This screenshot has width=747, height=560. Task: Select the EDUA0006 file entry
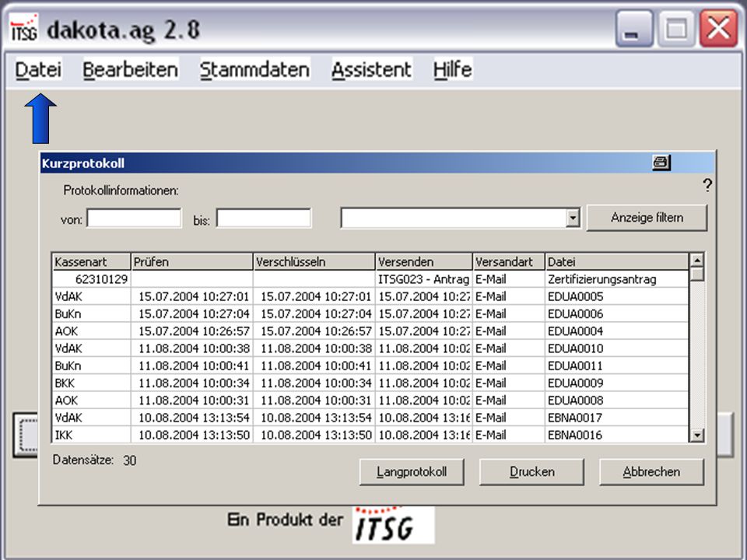(x=617, y=313)
